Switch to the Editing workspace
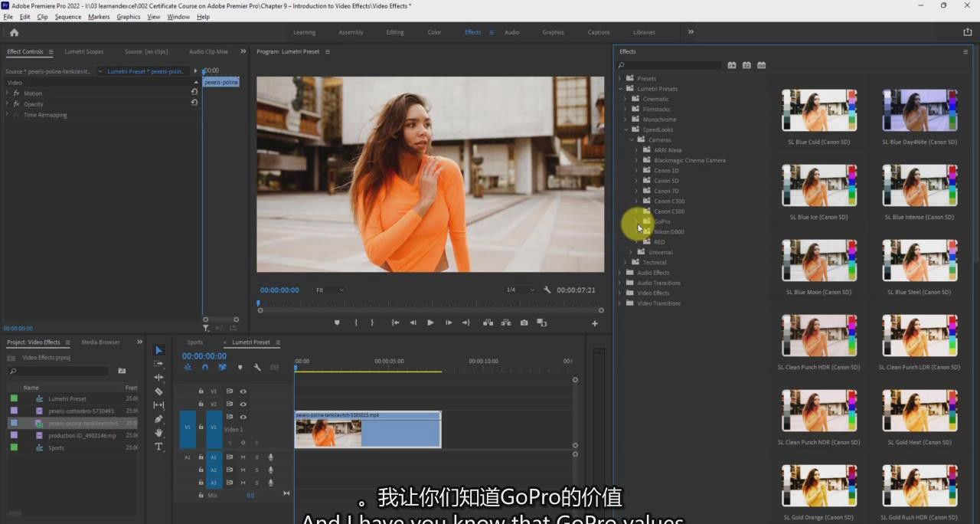Screen dimensions: 980x524 coord(395,32)
